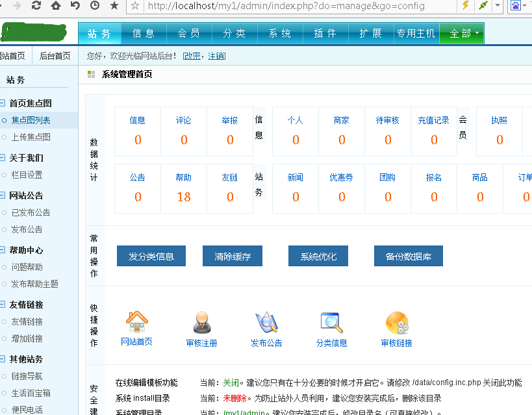The width and height of the screenshot is (532, 415).
Task: Open 审核注册 via the person icon
Action: pyautogui.click(x=201, y=322)
